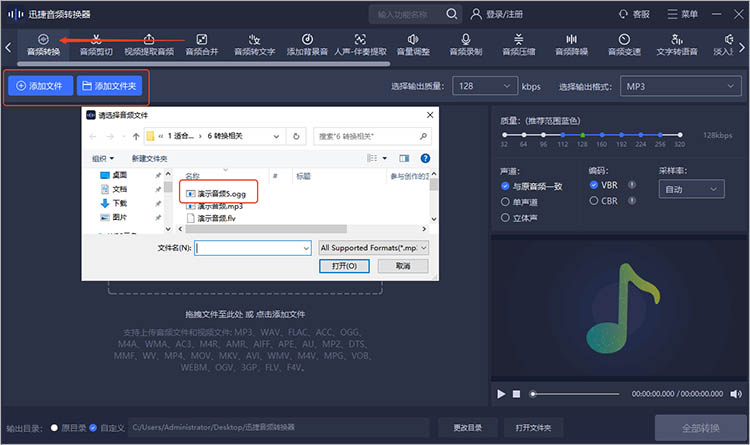The image size is (750, 445).
Task: Click the 打开(O) button in file dialog
Action: click(344, 266)
